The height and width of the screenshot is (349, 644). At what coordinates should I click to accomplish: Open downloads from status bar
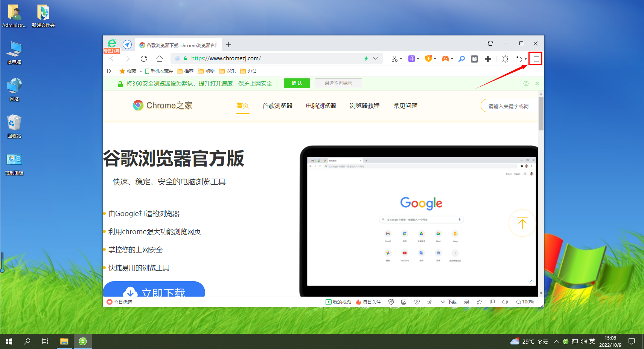click(449, 302)
